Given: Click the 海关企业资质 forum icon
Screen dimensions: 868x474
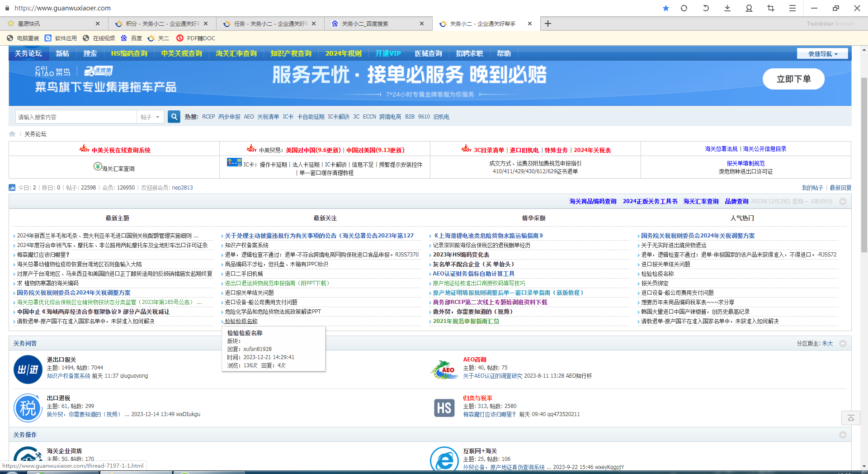Looking at the screenshot, I should click(x=28, y=459).
